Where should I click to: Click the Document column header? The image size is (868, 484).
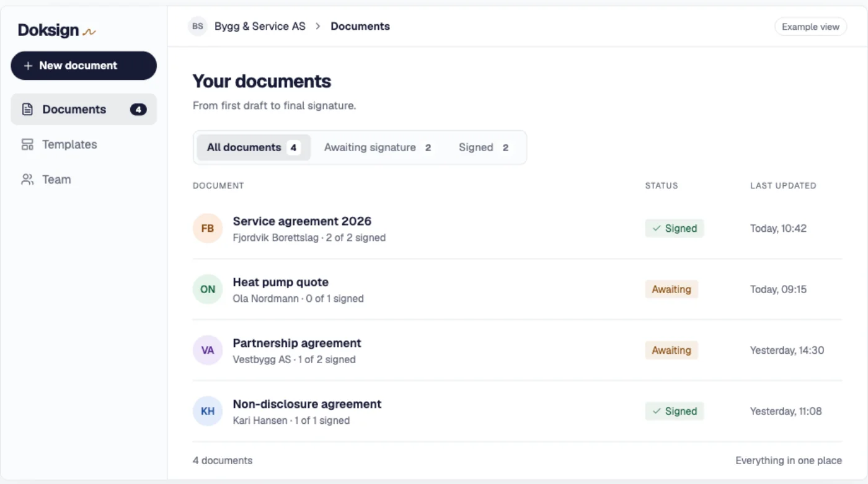click(218, 185)
